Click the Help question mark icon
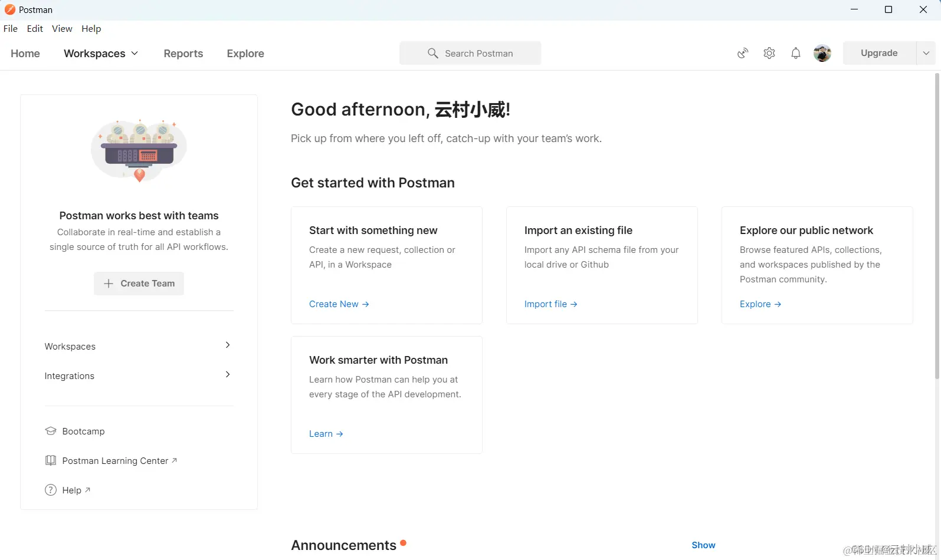This screenshot has height=560, width=941. (x=51, y=490)
